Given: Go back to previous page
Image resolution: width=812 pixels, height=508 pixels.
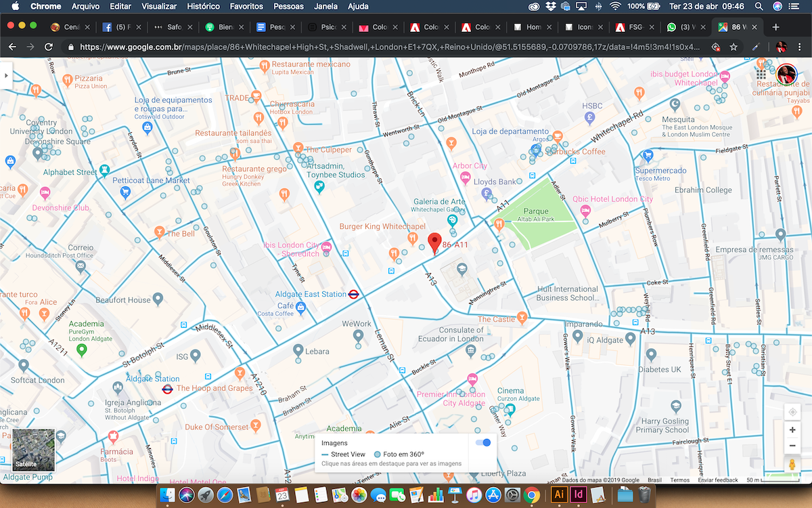Looking at the screenshot, I should (12, 47).
